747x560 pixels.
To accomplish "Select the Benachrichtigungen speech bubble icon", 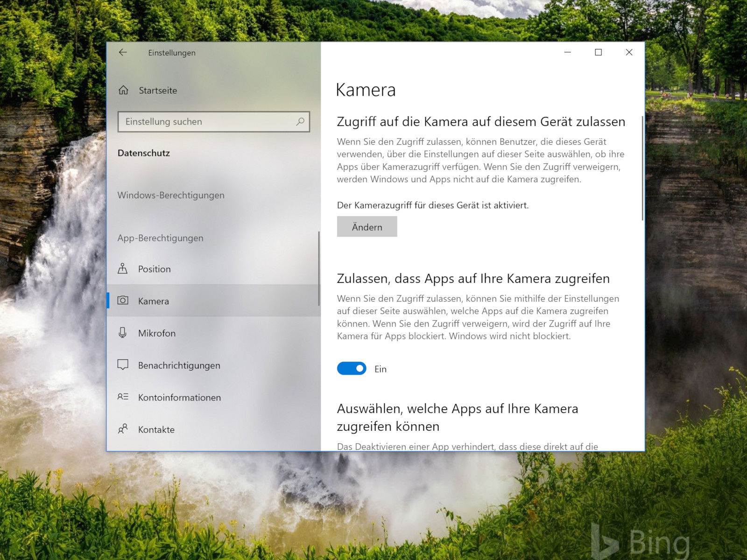I will (123, 365).
